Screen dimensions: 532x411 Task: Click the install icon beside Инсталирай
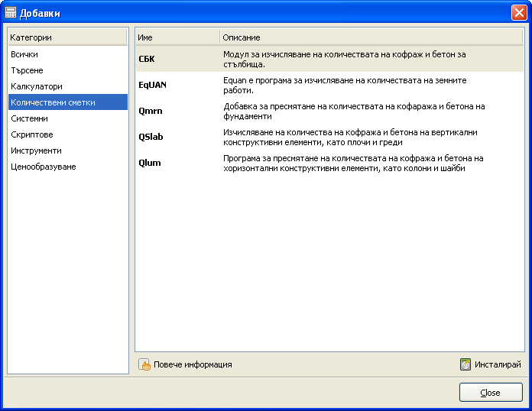[x=465, y=364]
